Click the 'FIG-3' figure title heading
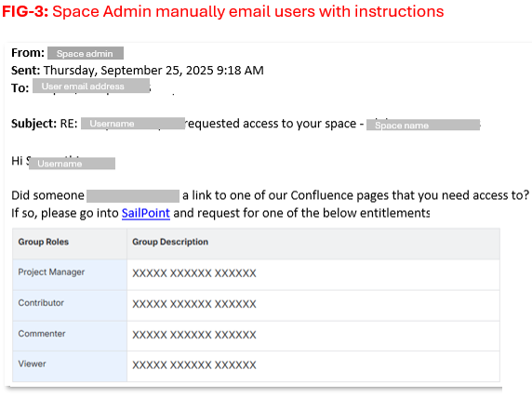The width and height of the screenshot is (532, 397). click(223, 11)
